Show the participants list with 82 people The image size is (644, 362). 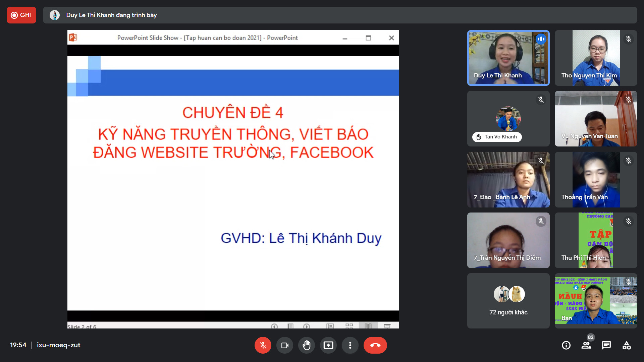click(x=586, y=345)
